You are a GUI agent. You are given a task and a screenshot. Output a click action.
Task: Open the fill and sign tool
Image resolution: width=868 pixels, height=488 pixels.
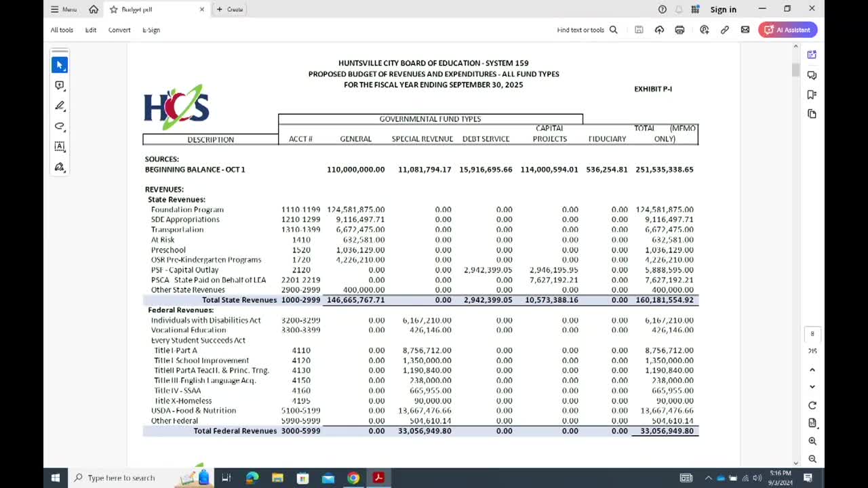point(60,167)
